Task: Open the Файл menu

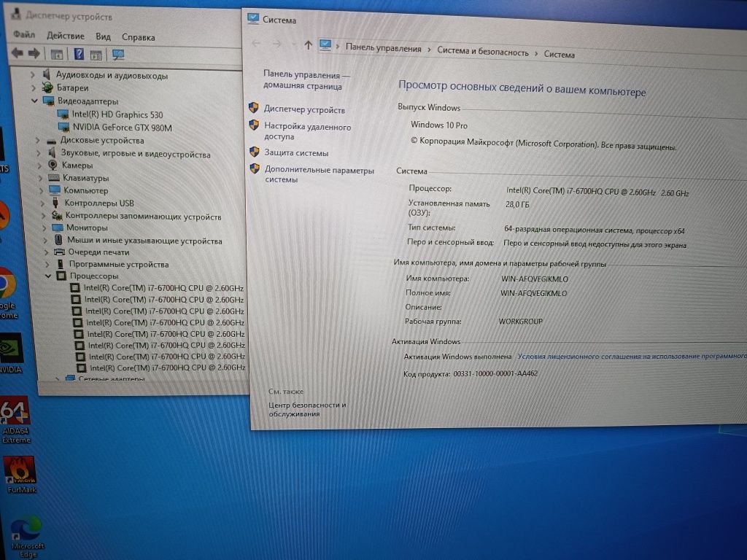Action: tap(24, 34)
